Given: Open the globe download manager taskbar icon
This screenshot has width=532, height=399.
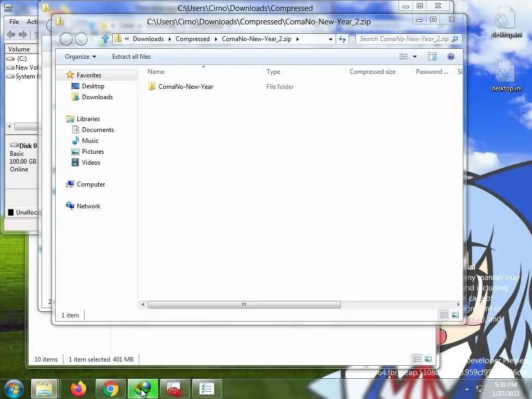Looking at the screenshot, I should (143, 389).
